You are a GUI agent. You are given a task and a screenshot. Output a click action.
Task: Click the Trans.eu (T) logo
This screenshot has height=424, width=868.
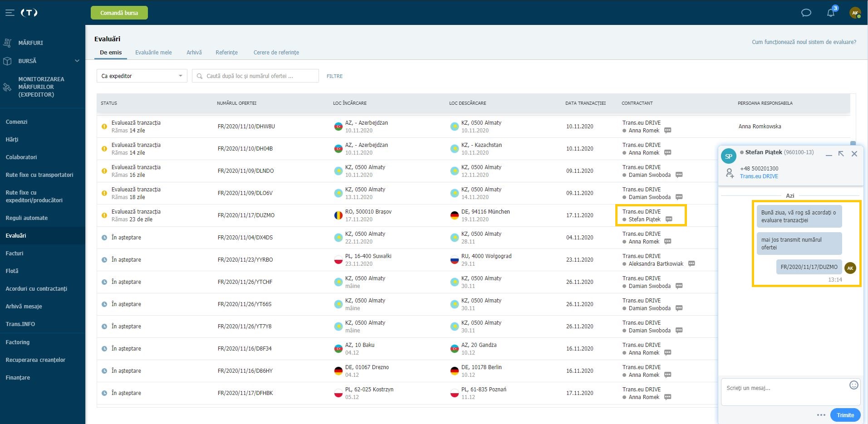coord(29,13)
